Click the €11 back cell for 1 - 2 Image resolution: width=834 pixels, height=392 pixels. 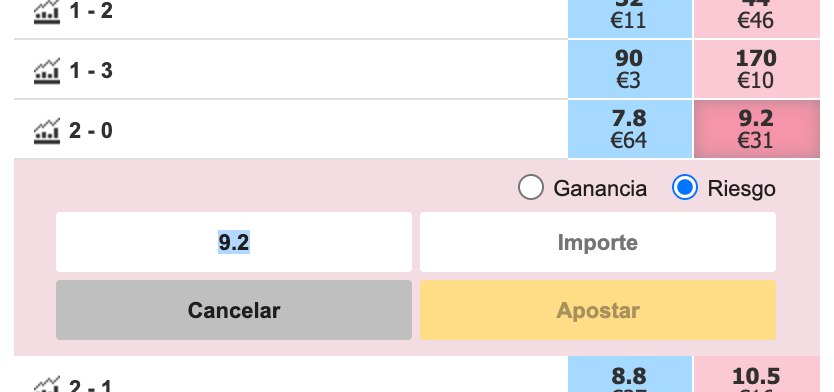pos(629,19)
